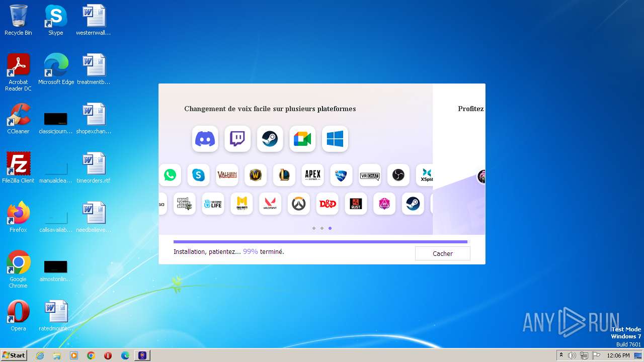The height and width of the screenshot is (362, 644).
Task: Click the Call of Duty Mobile icon
Action: [x=242, y=204]
